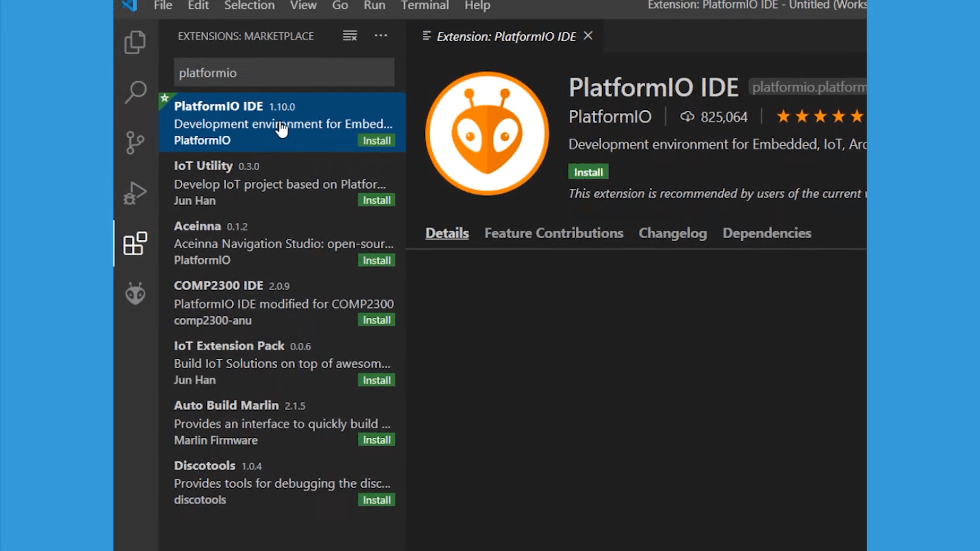Screen dimensions: 980x551
Task: Install the IoT Extension Pack
Action: 377,381
